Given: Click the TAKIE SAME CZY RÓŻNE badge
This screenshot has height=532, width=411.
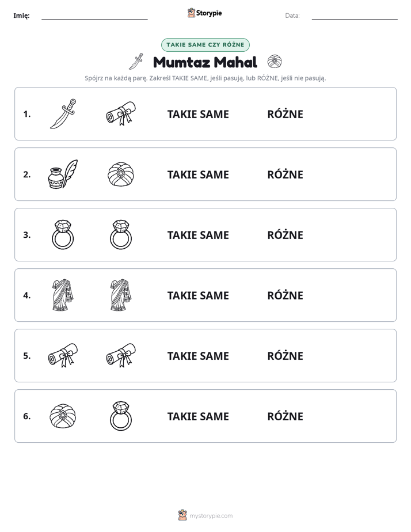Looking at the screenshot, I should click(205, 45).
